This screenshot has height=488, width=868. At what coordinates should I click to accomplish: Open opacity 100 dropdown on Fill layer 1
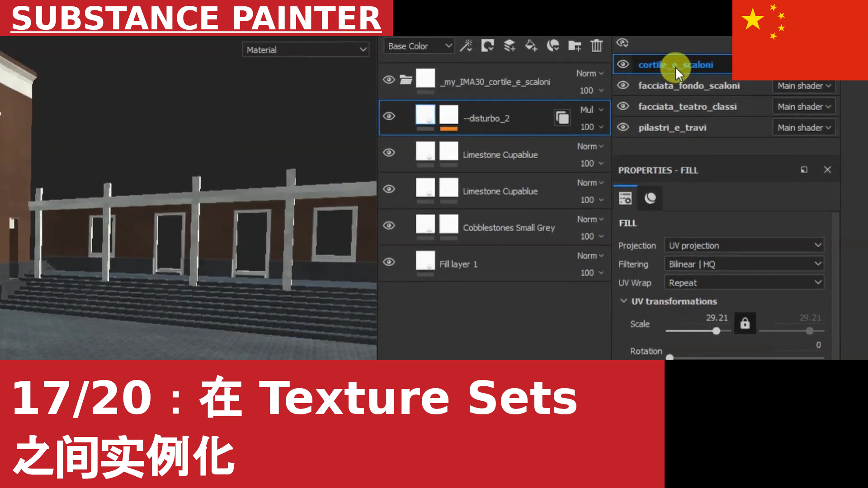click(x=592, y=273)
